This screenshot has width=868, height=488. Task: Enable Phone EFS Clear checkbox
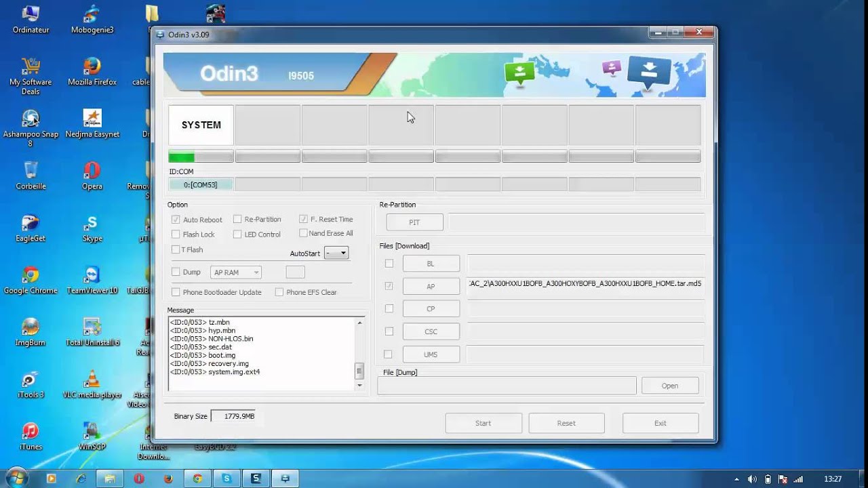click(x=279, y=292)
